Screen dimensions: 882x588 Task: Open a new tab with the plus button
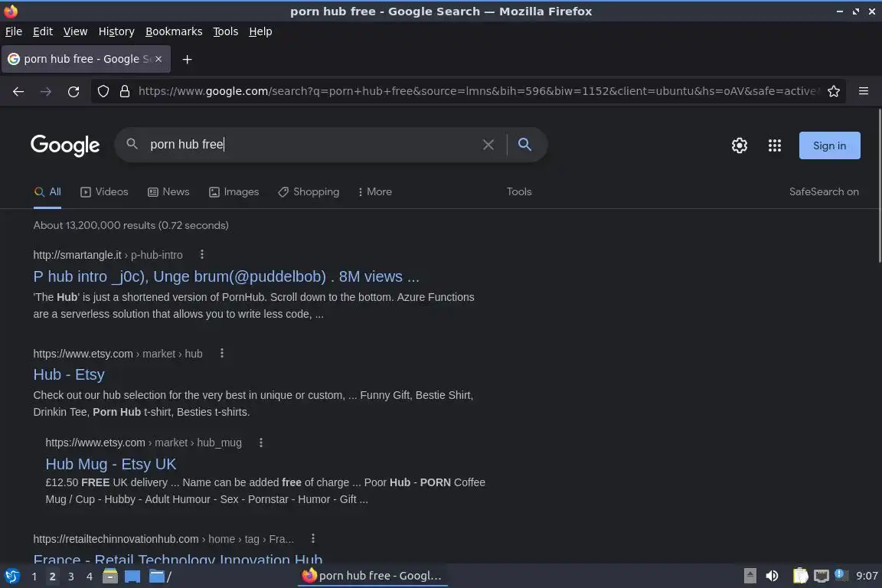[x=188, y=59]
